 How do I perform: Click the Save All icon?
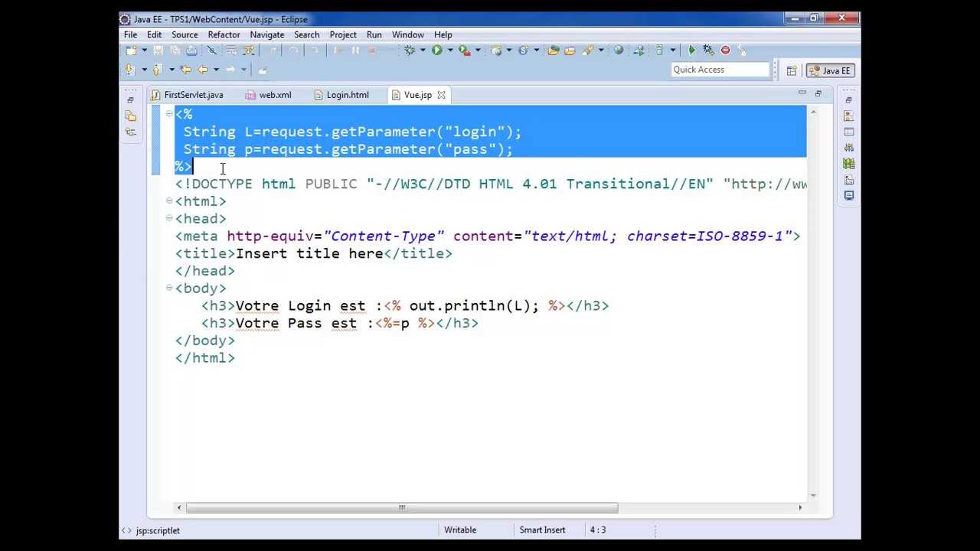175,51
